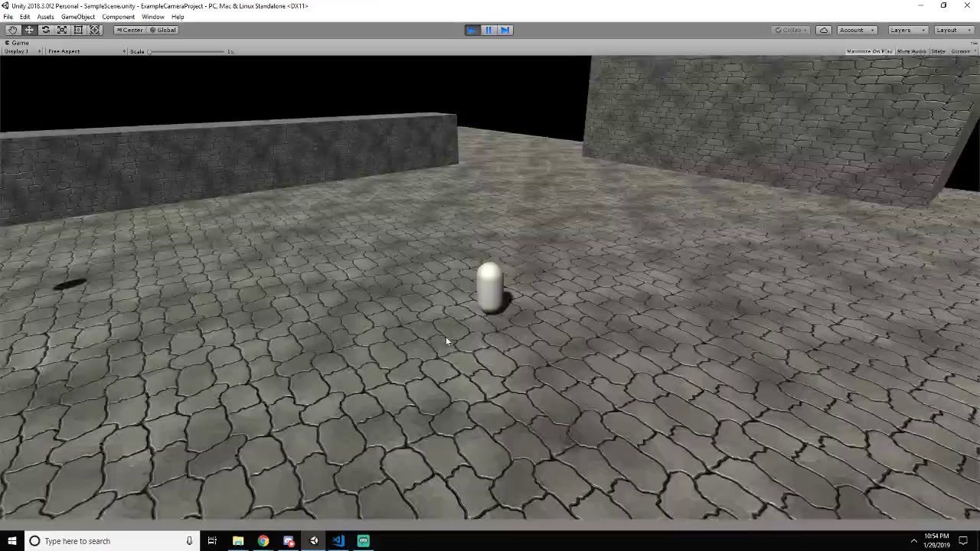Show hidden system tray icons
This screenshot has width=980, height=551.
pos(913,541)
